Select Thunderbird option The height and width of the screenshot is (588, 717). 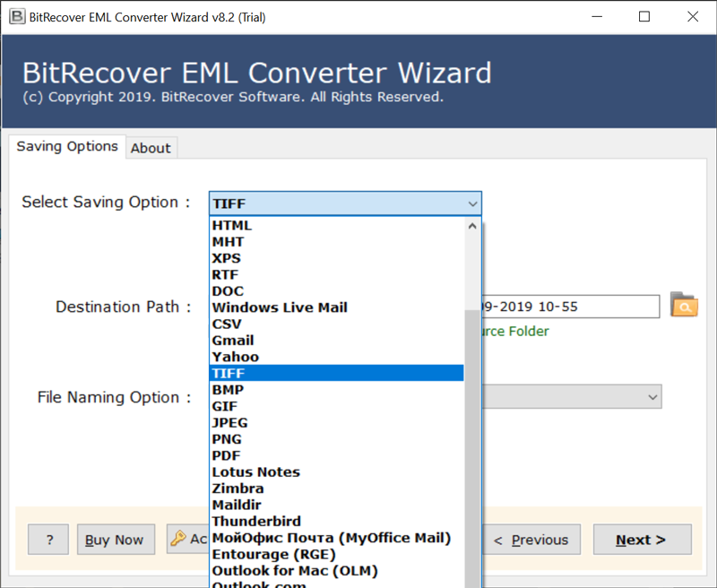[336, 522]
